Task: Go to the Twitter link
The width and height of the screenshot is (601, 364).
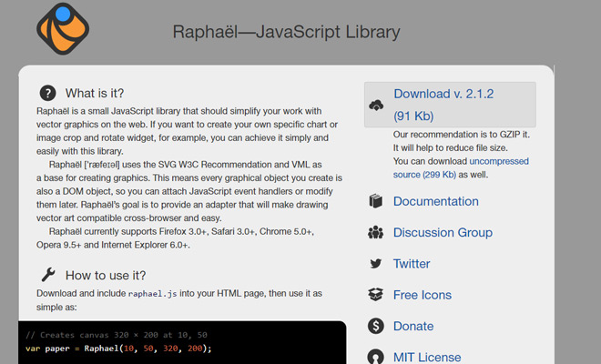Action: tap(412, 264)
